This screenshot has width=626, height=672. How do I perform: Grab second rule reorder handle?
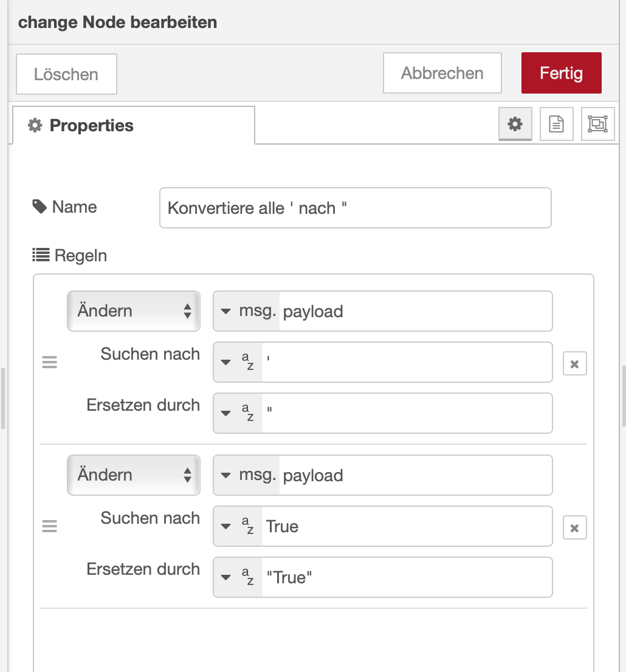[49, 526]
